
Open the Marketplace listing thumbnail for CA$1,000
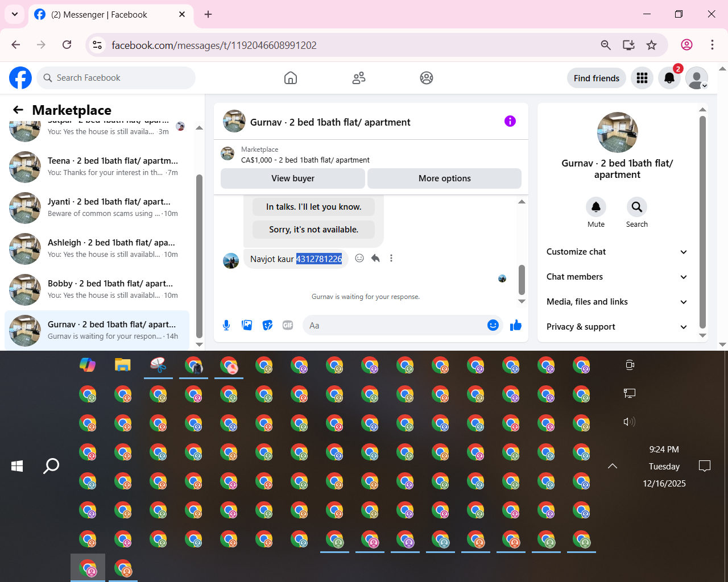click(x=227, y=154)
